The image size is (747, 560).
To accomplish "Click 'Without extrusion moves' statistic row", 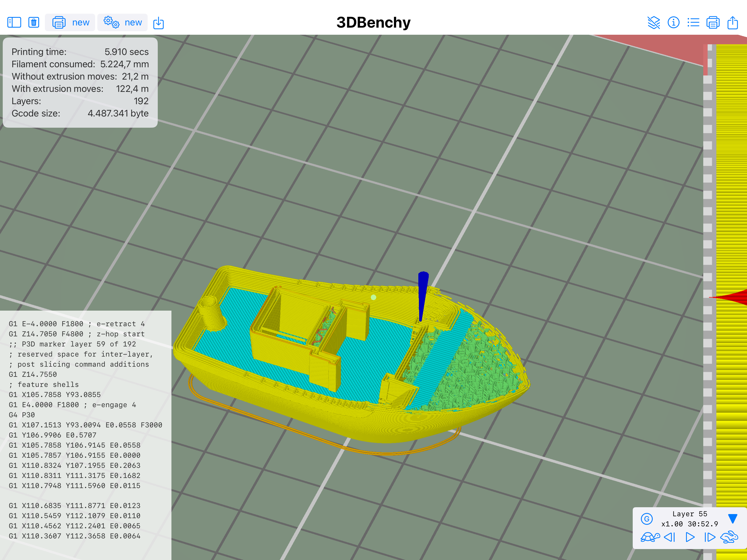I will (80, 76).
